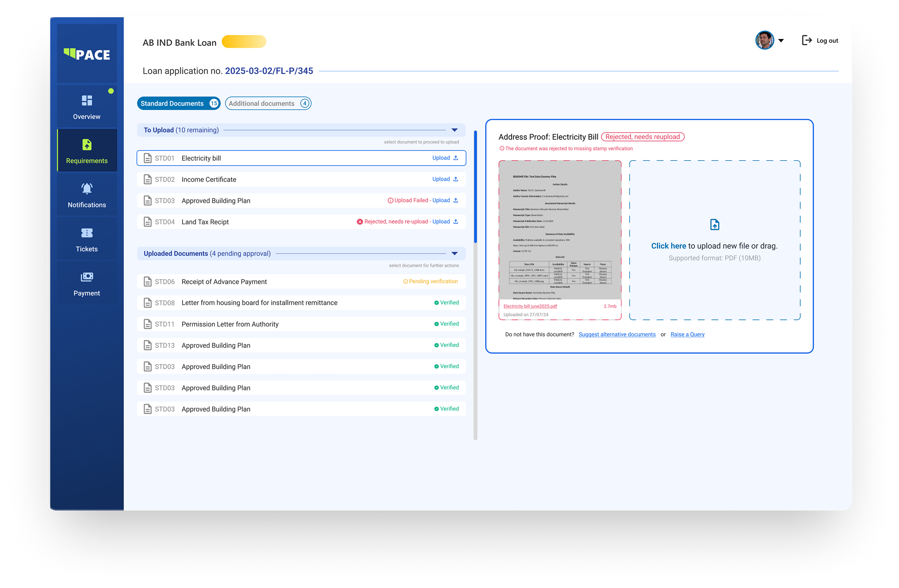Click the 15 count badge on Standard Documents
The height and width of the screenshot is (588, 899).
tap(214, 103)
